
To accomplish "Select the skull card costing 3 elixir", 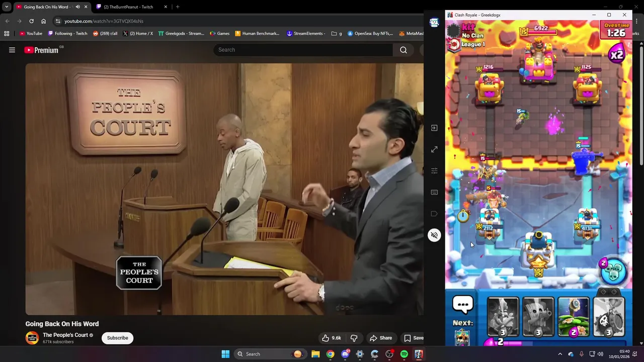I will click(609, 317).
